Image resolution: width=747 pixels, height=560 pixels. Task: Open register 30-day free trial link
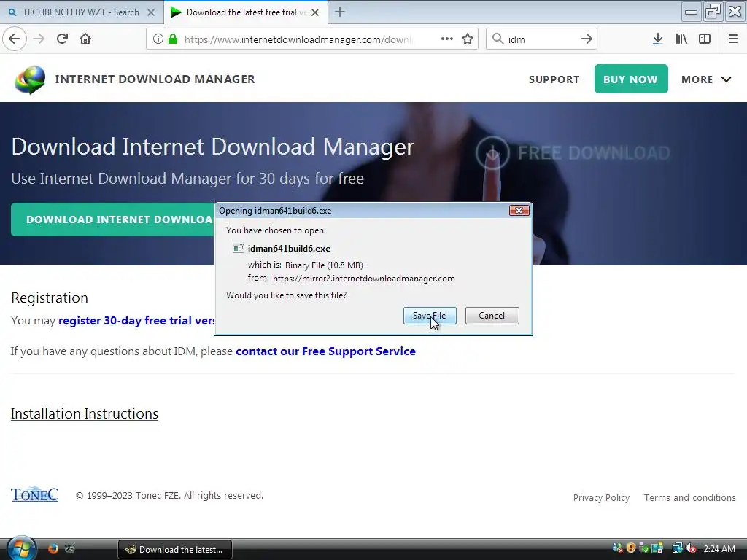tap(136, 321)
